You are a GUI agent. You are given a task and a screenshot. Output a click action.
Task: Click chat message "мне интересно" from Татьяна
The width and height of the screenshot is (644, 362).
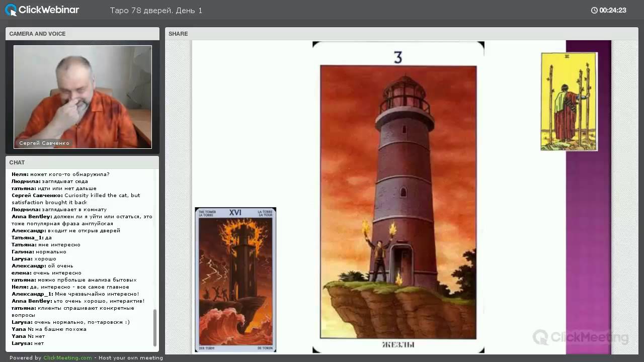tap(59, 245)
